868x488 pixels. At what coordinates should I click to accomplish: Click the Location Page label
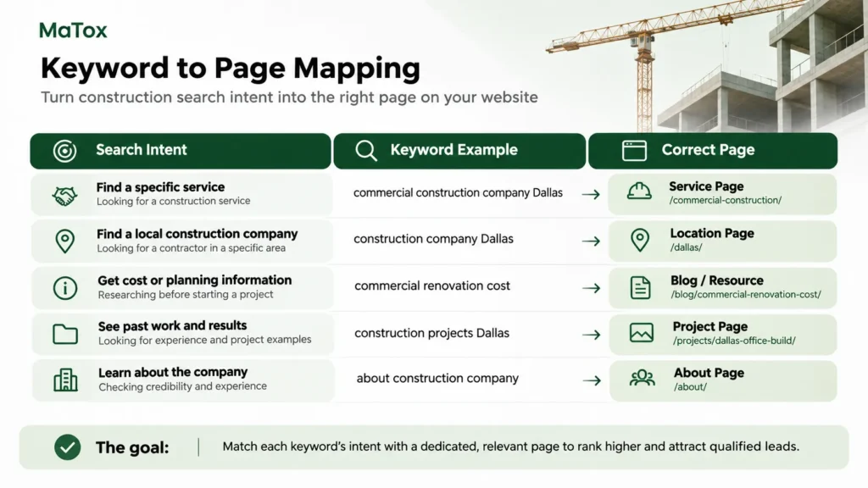pyautogui.click(x=712, y=234)
